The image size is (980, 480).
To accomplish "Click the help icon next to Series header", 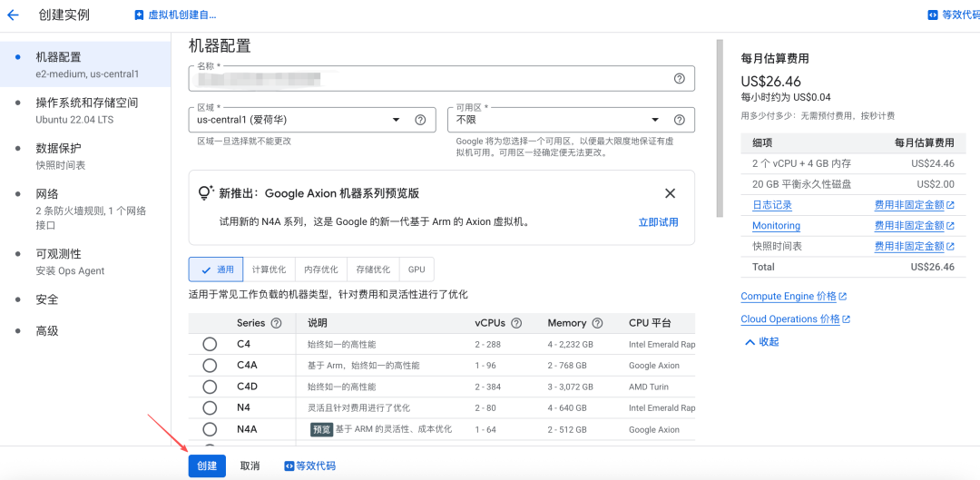I will pyautogui.click(x=276, y=323).
